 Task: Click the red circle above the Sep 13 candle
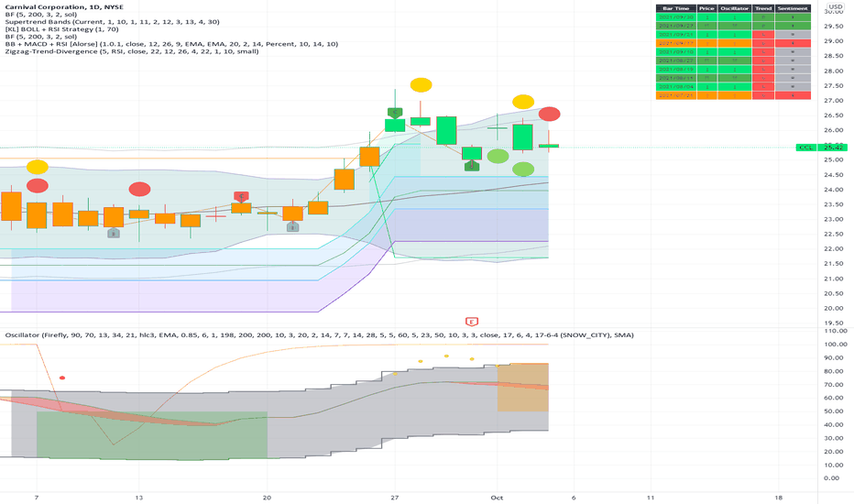pos(139,189)
